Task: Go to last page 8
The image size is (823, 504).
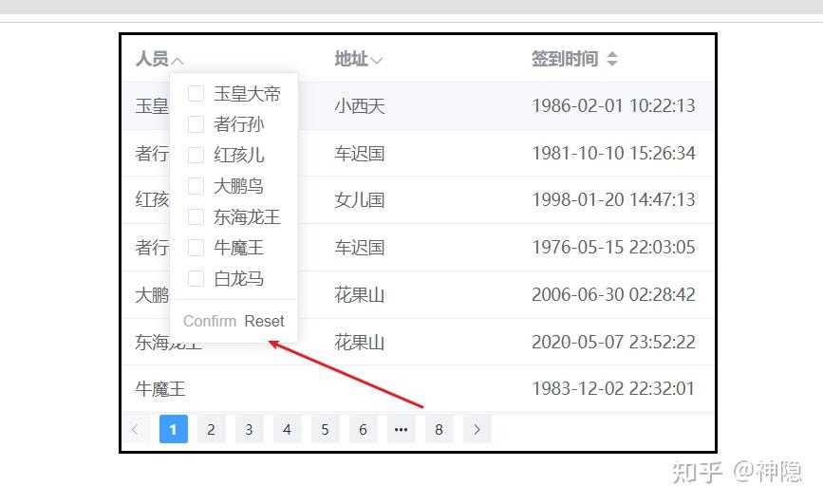Action: pyautogui.click(x=439, y=429)
